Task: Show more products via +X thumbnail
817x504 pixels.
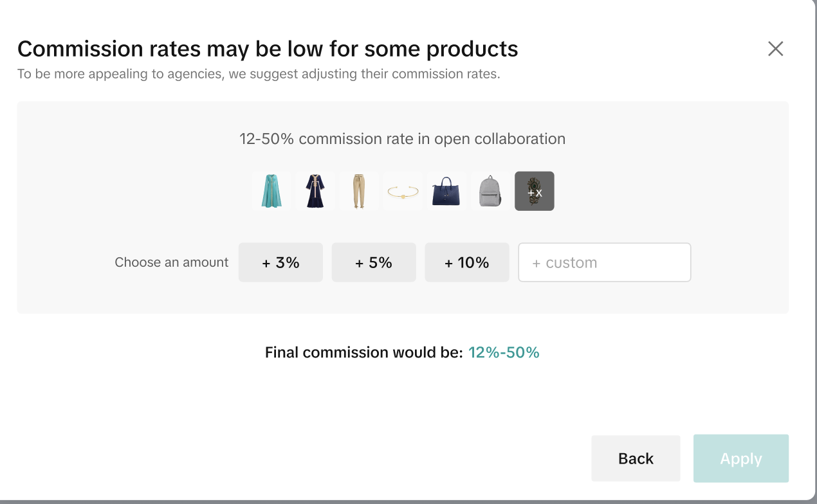Action: 534,191
